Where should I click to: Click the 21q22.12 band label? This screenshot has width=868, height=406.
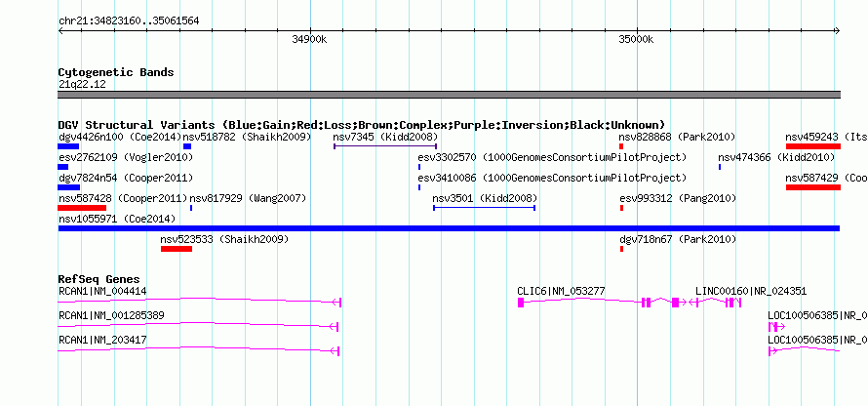click(82, 84)
